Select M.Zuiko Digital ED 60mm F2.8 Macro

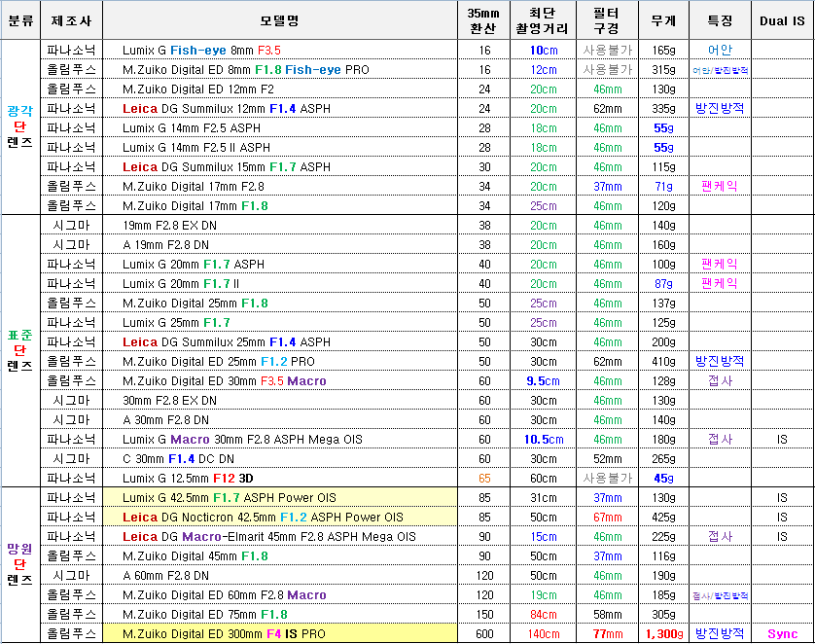(x=280, y=595)
